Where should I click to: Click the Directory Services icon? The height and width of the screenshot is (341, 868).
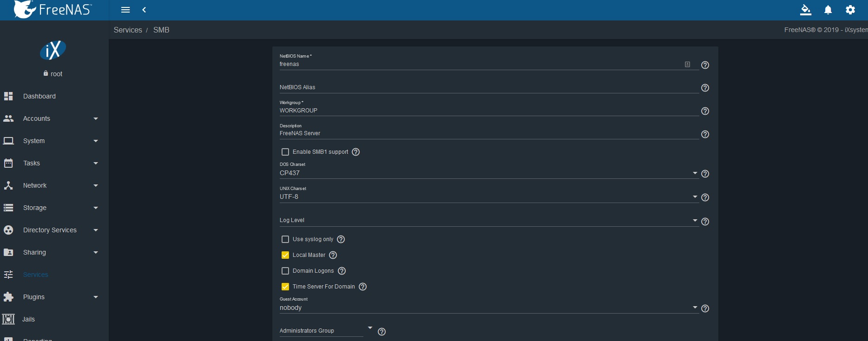[x=8, y=230]
